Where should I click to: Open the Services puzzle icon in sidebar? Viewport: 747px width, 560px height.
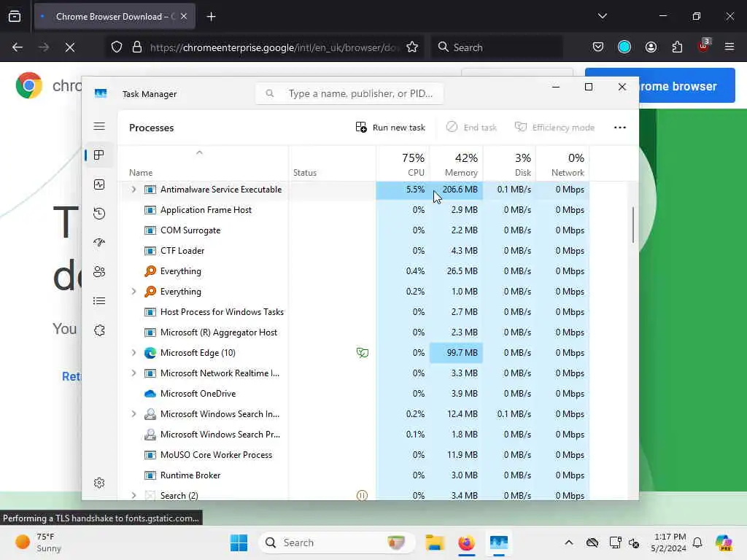[x=99, y=330]
